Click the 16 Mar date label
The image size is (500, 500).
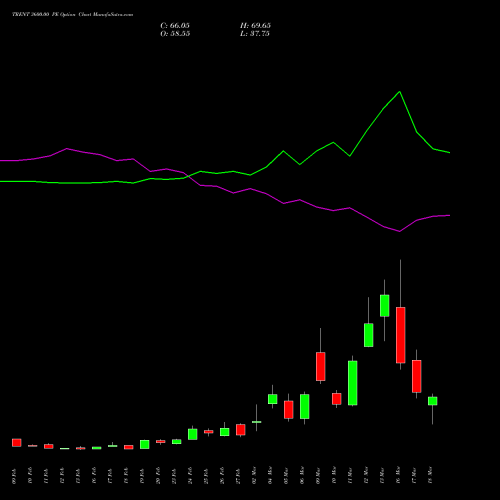(398, 476)
